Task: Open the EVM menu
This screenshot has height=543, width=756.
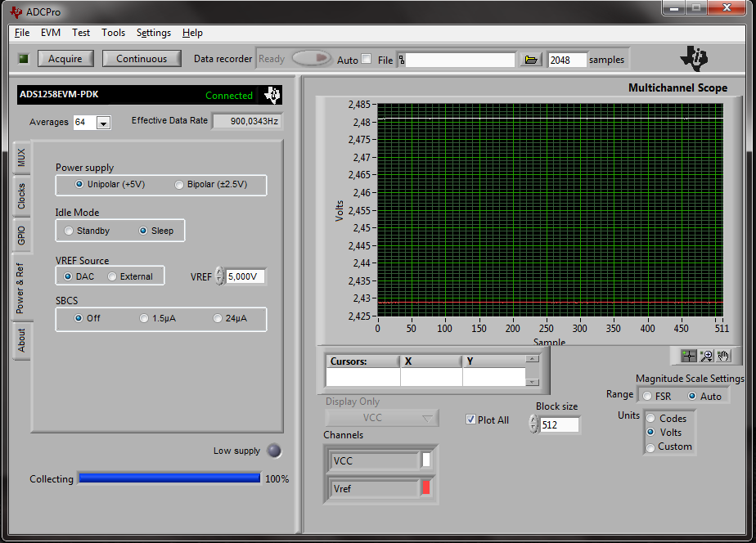Action: click(x=51, y=32)
